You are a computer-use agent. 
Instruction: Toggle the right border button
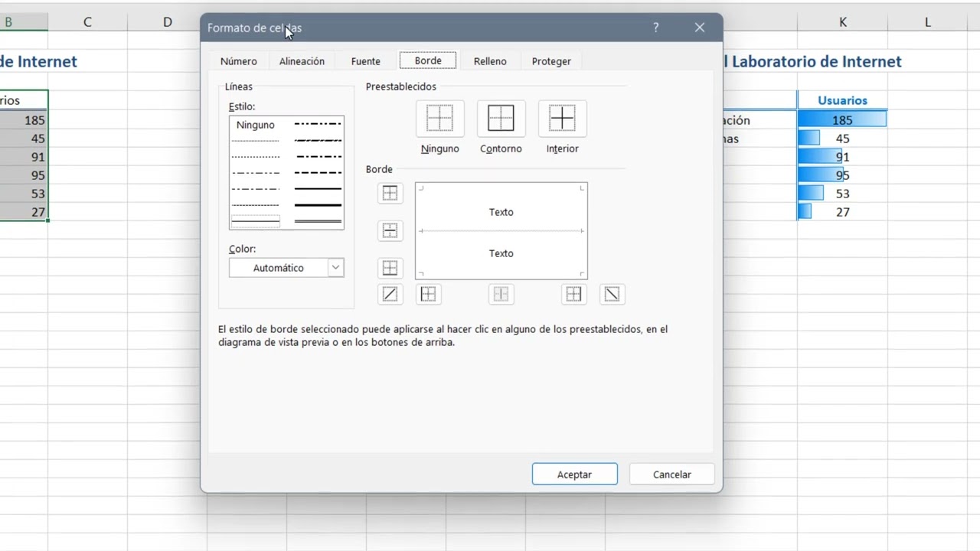pyautogui.click(x=573, y=294)
